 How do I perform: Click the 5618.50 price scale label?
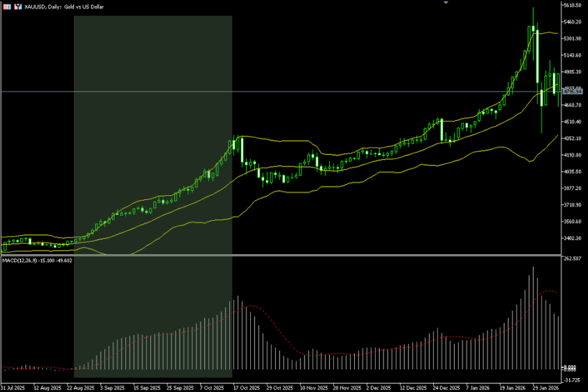click(572, 5)
